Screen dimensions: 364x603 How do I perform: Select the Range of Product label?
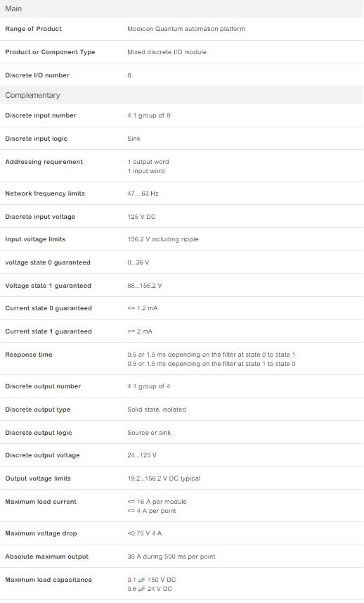click(34, 29)
